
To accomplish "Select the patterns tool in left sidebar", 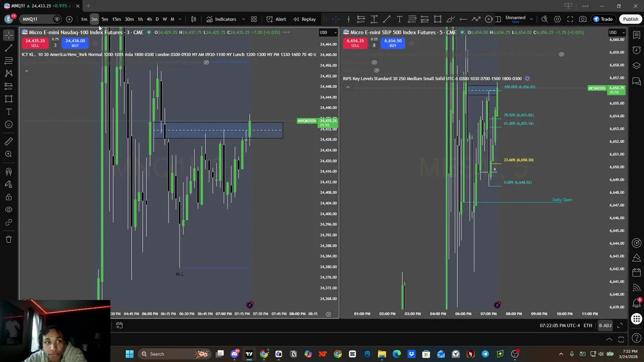I will [9, 73].
